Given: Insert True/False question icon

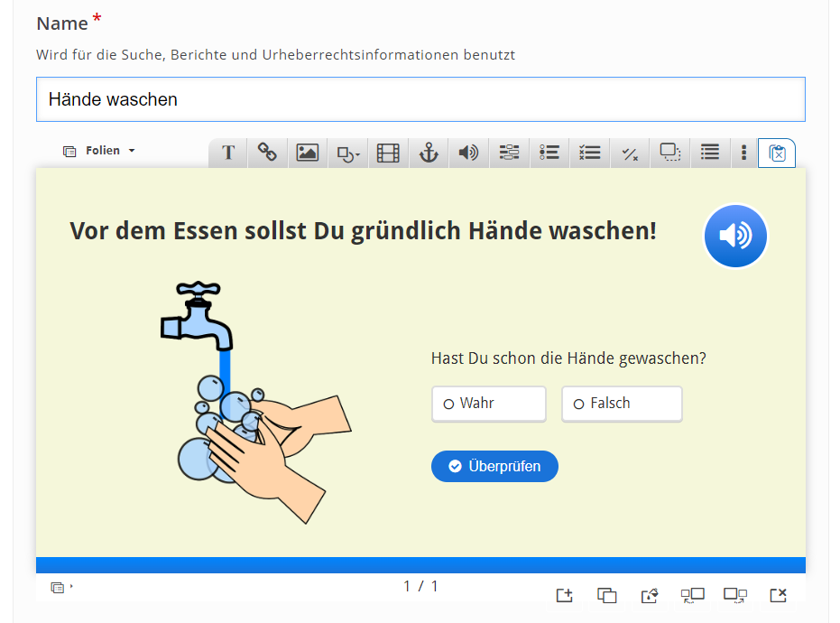Looking at the screenshot, I should pyautogui.click(x=630, y=153).
